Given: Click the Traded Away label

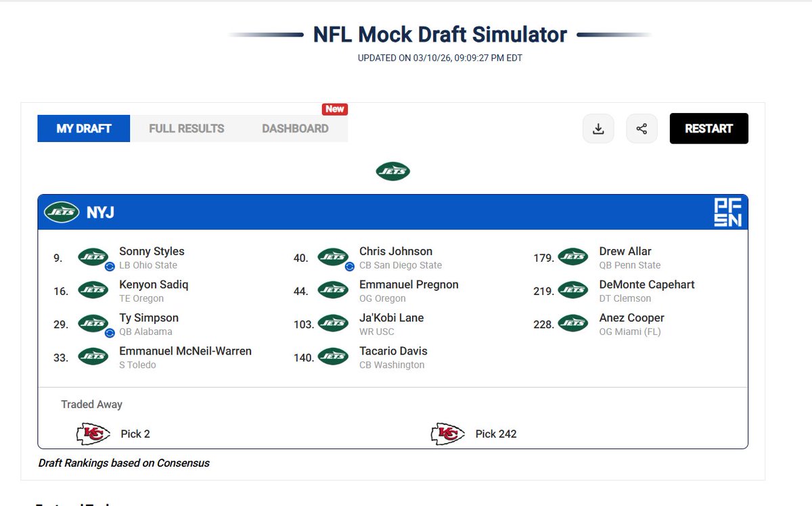Looking at the screenshot, I should [91, 405].
